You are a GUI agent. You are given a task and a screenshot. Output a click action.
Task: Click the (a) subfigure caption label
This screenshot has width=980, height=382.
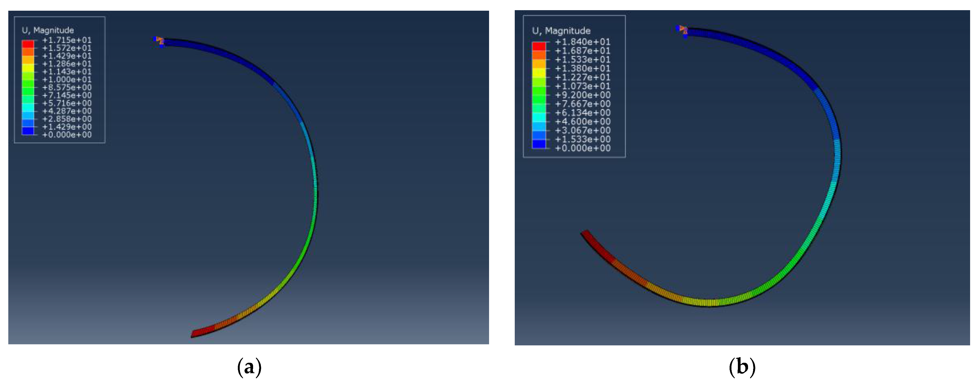[249, 367]
